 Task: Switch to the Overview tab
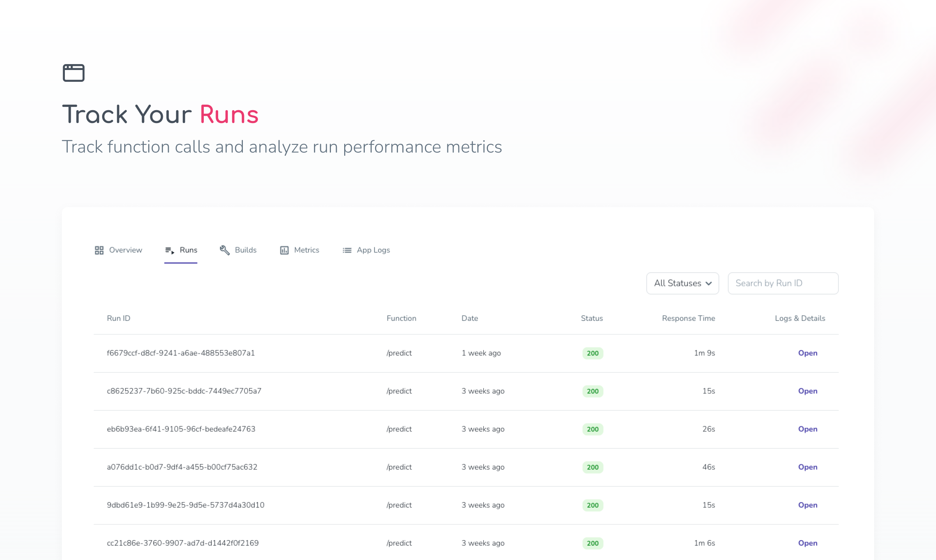pyautogui.click(x=125, y=250)
